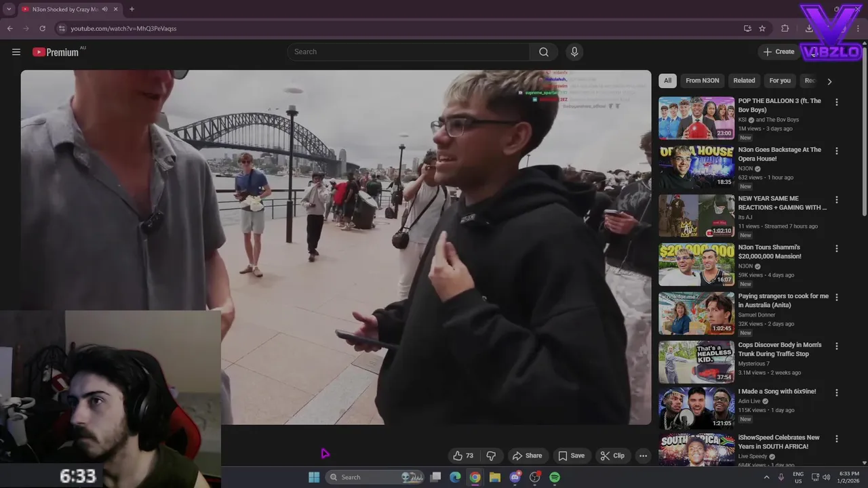Bookmark this page with the star icon

[x=762, y=28]
